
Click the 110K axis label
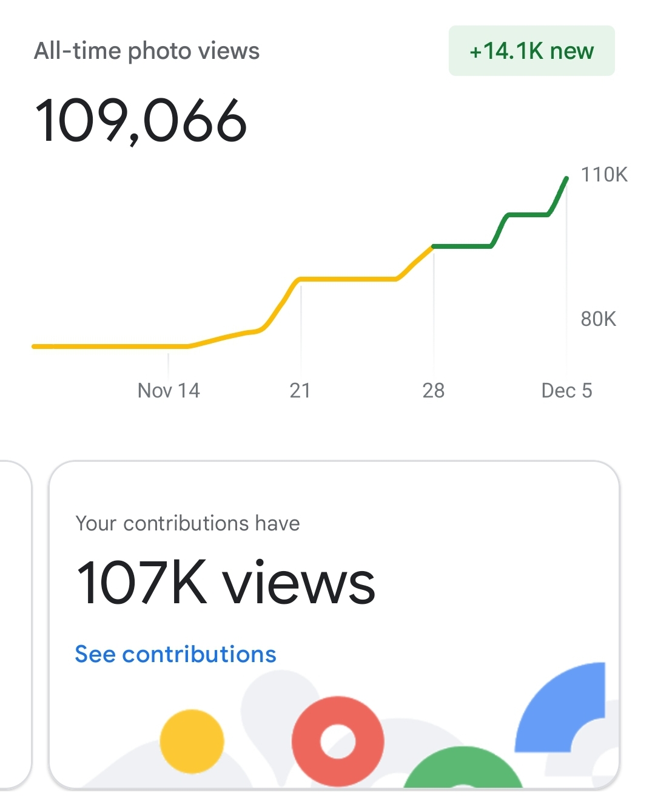(x=604, y=175)
